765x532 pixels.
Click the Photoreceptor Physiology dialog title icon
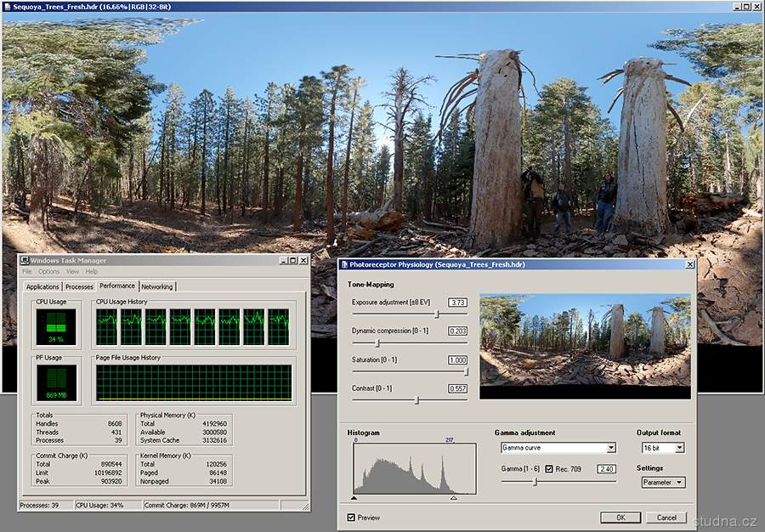pos(344,265)
